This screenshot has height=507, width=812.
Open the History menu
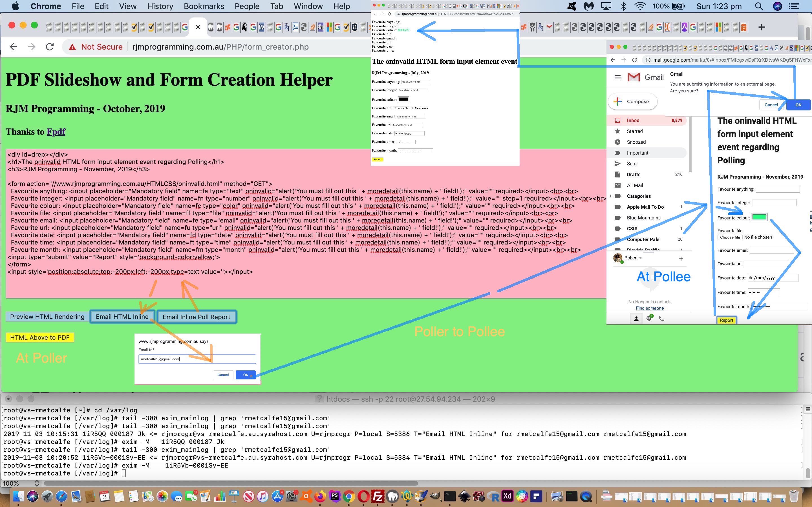coord(160,6)
